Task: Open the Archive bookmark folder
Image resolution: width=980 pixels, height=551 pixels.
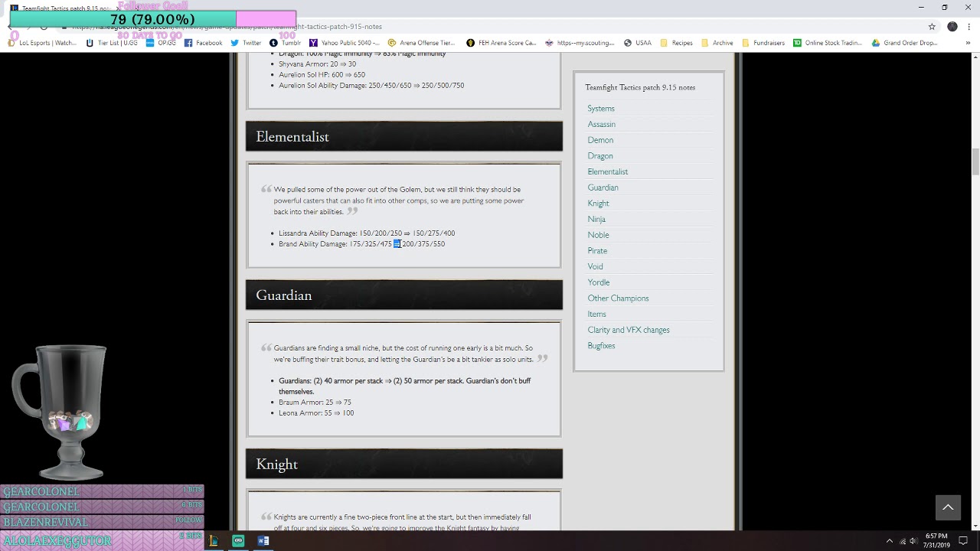Action: click(717, 43)
